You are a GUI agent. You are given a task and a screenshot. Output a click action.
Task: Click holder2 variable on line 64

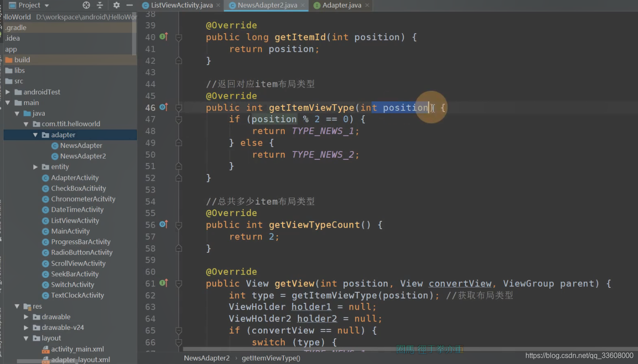coord(317,318)
